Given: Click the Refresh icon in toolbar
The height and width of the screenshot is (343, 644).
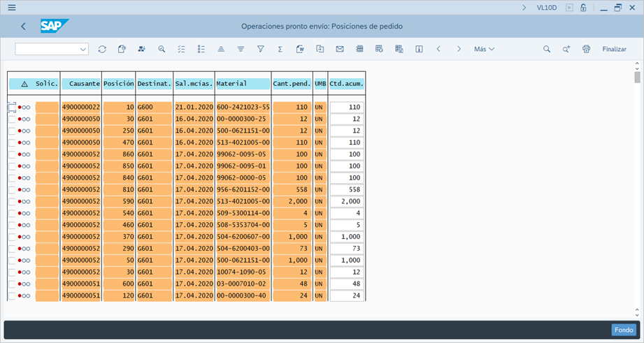Looking at the screenshot, I should pyautogui.click(x=102, y=50).
